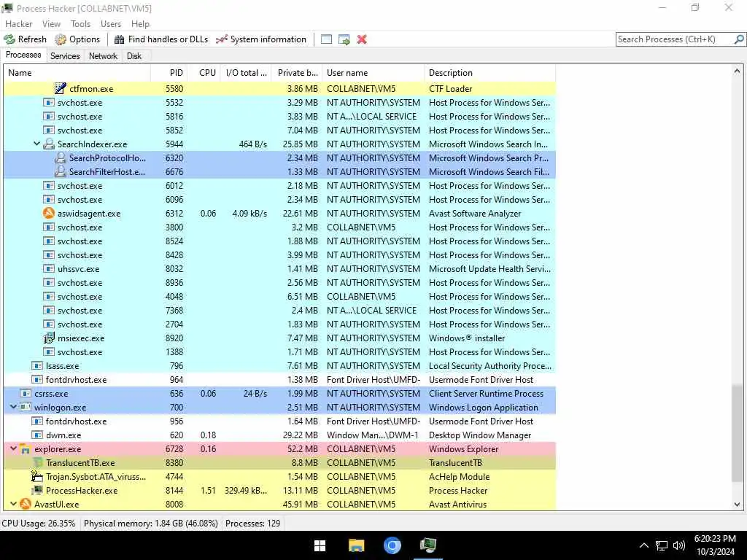747x560 pixels.
Task: Click the dwm.exe process icon
Action: 37,435
